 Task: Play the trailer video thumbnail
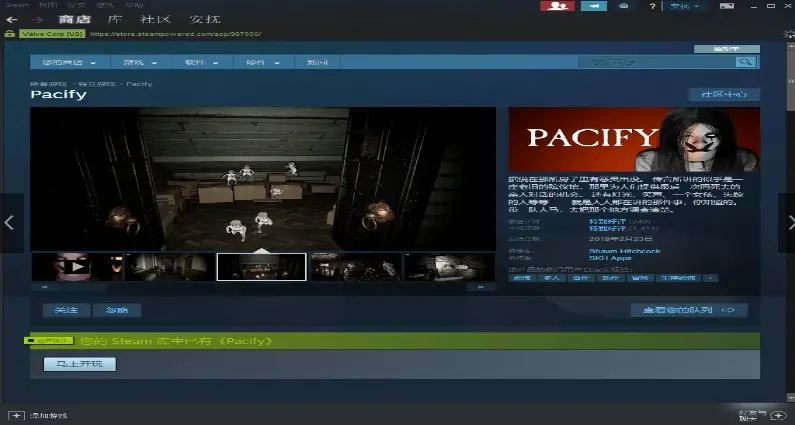pos(77,267)
